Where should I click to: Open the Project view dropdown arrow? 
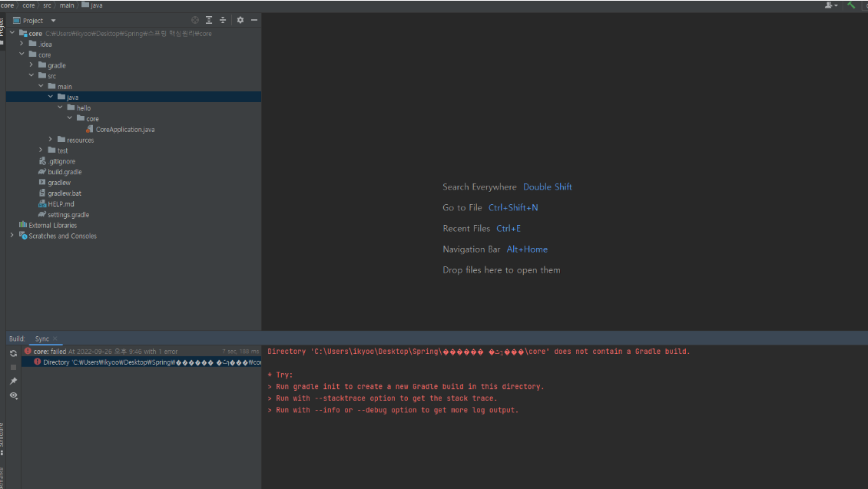point(53,21)
